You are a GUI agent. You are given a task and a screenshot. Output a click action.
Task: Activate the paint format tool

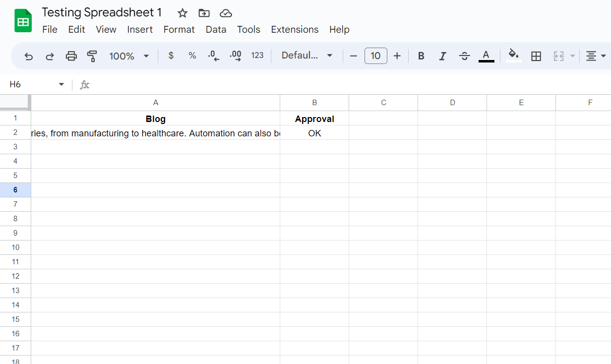92,56
